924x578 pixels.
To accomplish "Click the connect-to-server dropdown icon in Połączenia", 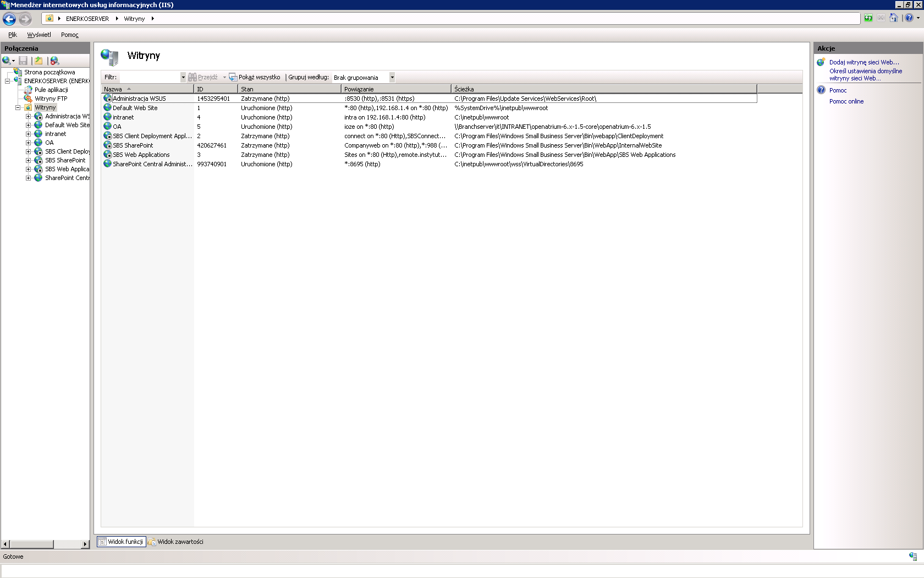I will [13, 61].
